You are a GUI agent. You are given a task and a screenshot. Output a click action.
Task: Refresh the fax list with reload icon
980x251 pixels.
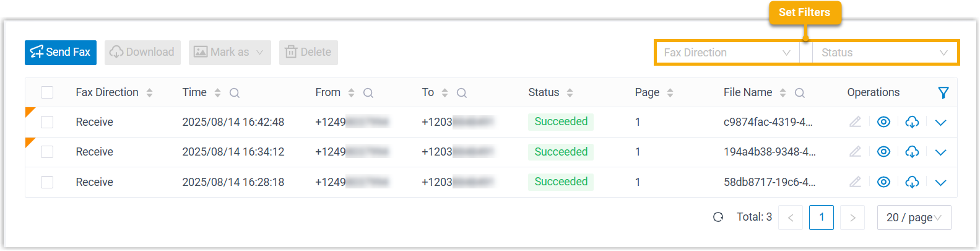pyautogui.click(x=718, y=218)
